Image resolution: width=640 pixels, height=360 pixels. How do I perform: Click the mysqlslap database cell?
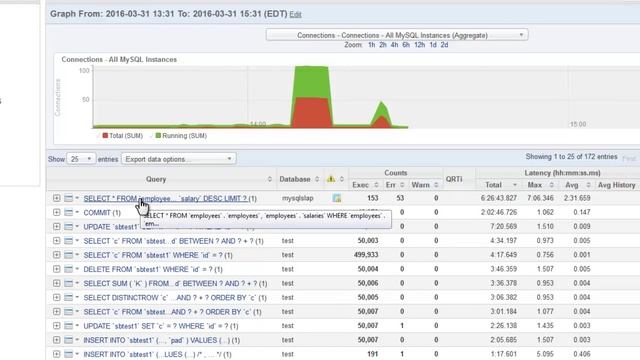coord(298,198)
